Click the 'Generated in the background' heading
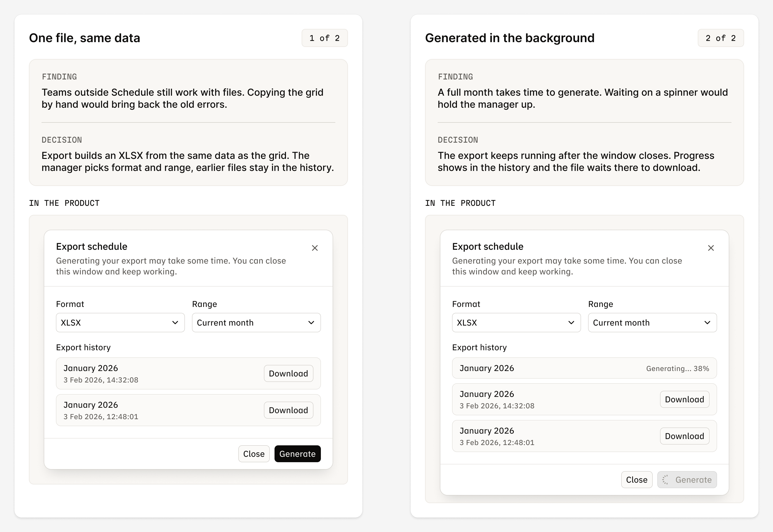This screenshot has height=532, width=773. point(510,38)
